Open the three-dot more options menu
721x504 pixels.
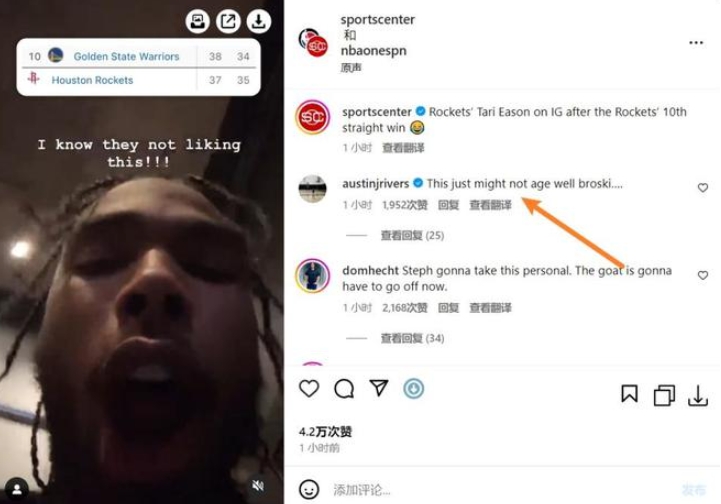coord(696,43)
